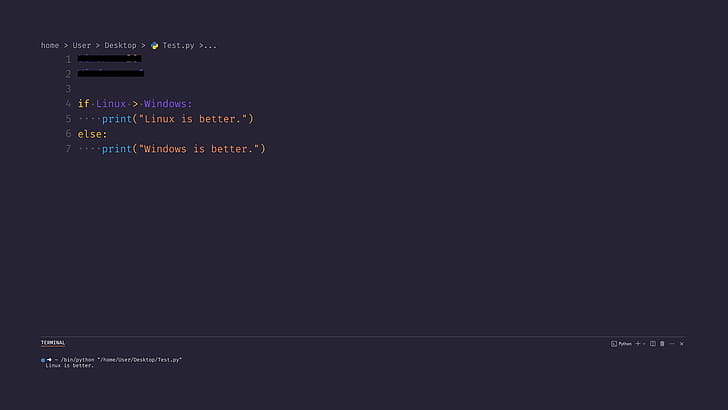Click the "Windows is better." string in code

pos(201,149)
